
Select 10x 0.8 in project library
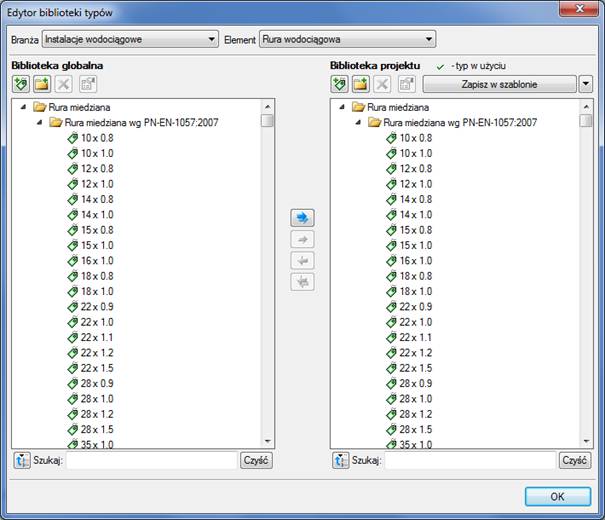[416, 138]
